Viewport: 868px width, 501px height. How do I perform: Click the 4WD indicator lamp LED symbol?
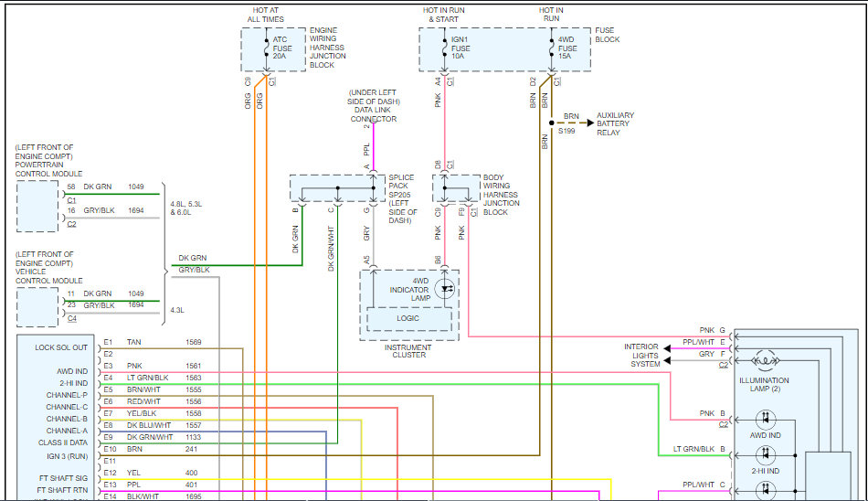tap(447, 288)
